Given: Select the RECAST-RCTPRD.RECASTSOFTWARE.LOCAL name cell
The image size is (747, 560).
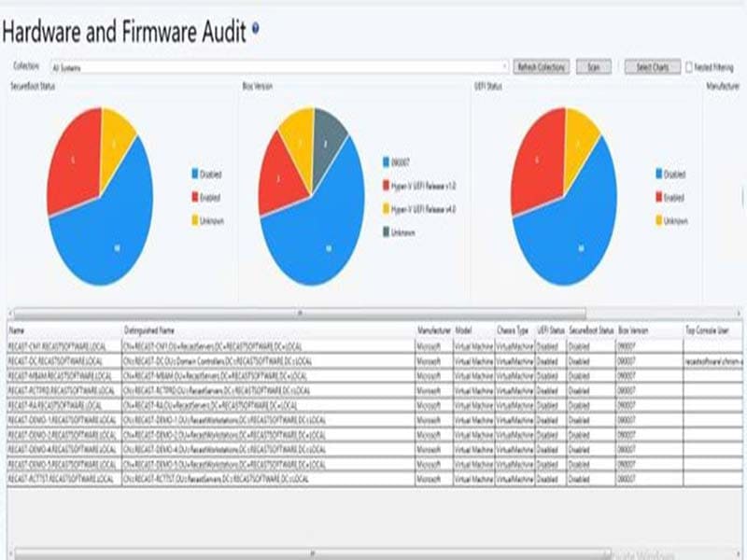Looking at the screenshot, I should 64,391.
